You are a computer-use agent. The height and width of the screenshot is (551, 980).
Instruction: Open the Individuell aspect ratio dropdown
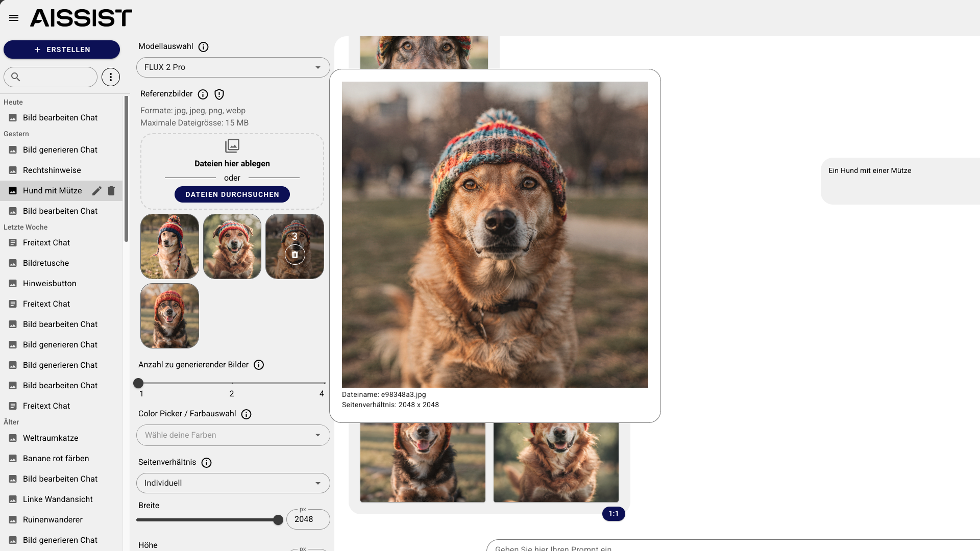tap(233, 483)
